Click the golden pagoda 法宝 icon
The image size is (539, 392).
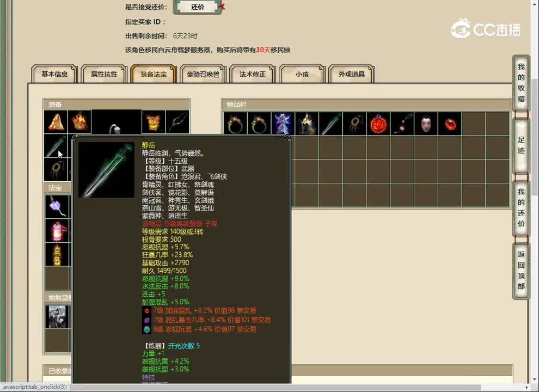coord(57,254)
